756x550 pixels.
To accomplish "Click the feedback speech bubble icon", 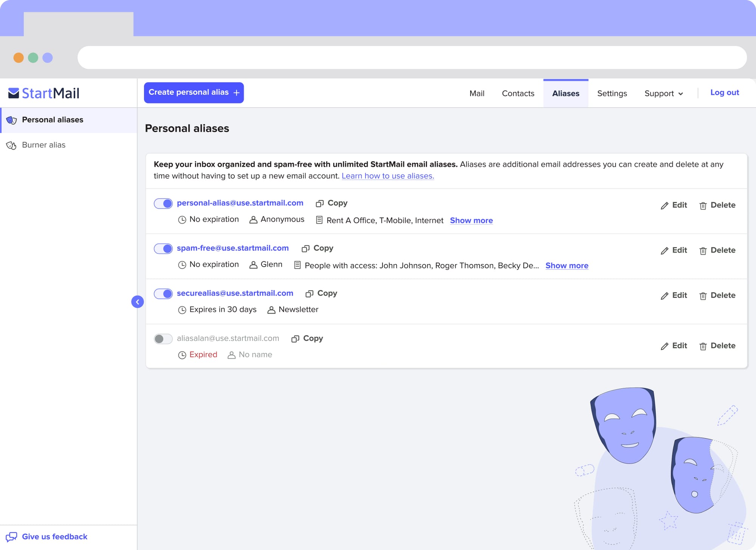I will [x=11, y=537].
